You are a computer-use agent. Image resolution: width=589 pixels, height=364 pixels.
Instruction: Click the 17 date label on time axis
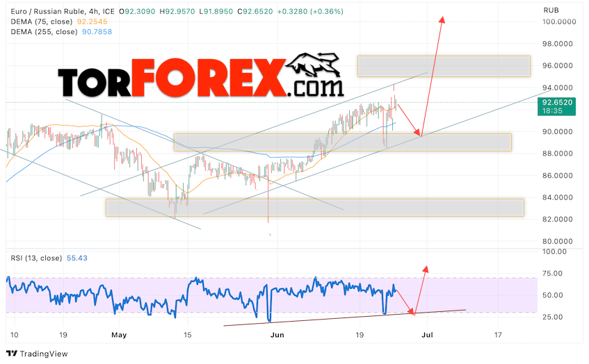498,335
